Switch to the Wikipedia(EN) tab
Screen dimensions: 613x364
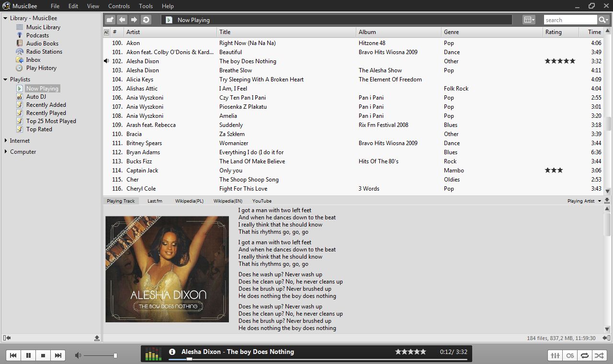pyautogui.click(x=228, y=201)
